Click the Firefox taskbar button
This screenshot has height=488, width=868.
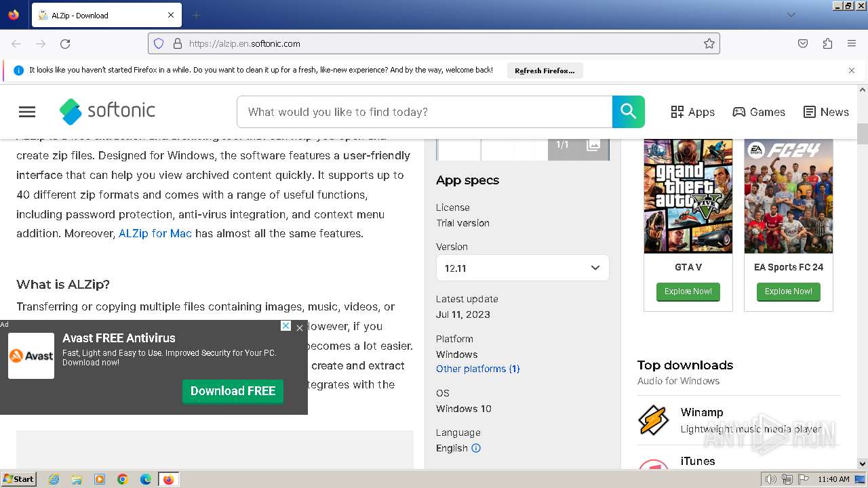[168, 479]
